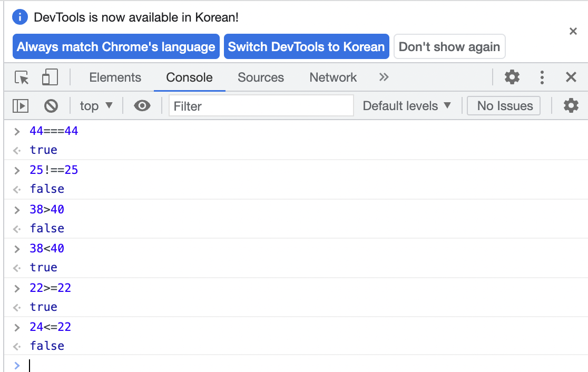Select the Console tab

tap(189, 77)
